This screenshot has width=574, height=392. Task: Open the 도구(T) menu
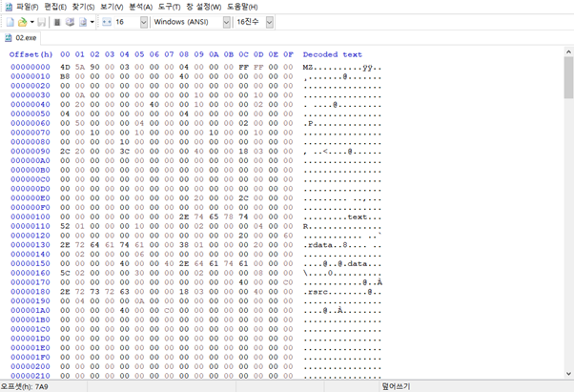click(169, 7)
